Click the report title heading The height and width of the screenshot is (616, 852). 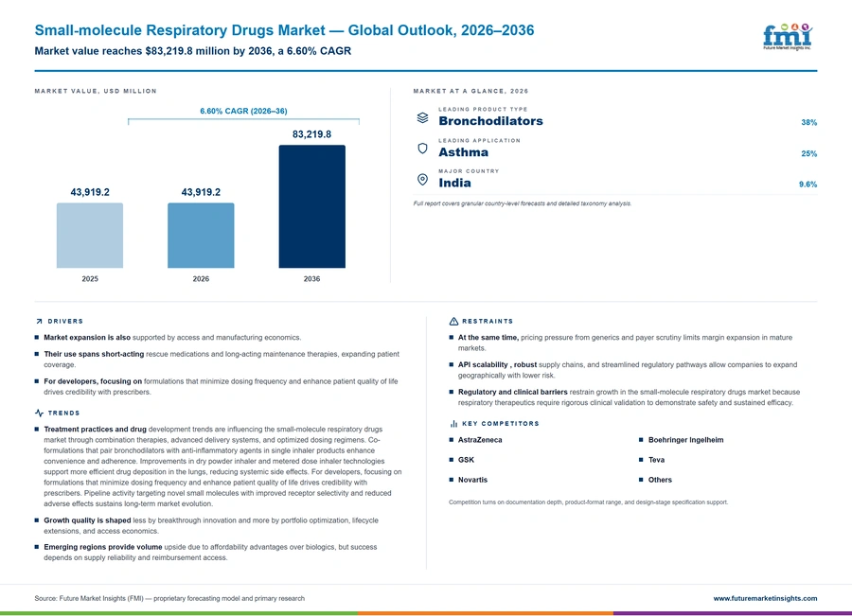click(284, 30)
